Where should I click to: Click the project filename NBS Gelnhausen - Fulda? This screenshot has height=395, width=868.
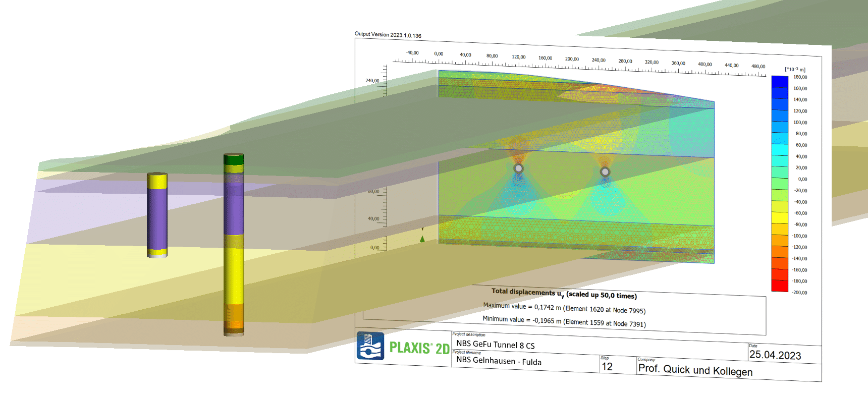[499, 361]
